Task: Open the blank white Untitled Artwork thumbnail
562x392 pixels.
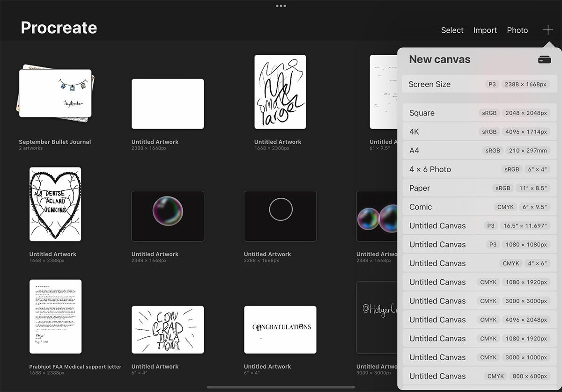Action: coord(168,104)
